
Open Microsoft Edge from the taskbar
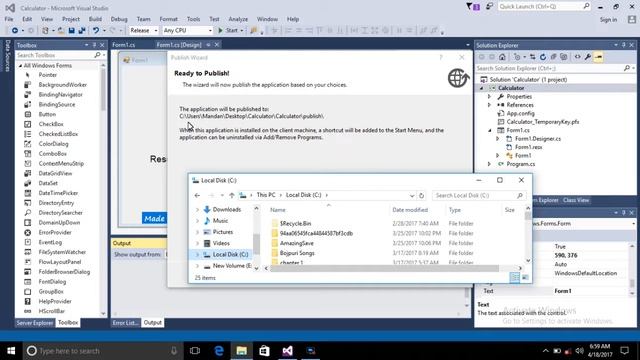point(219,351)
